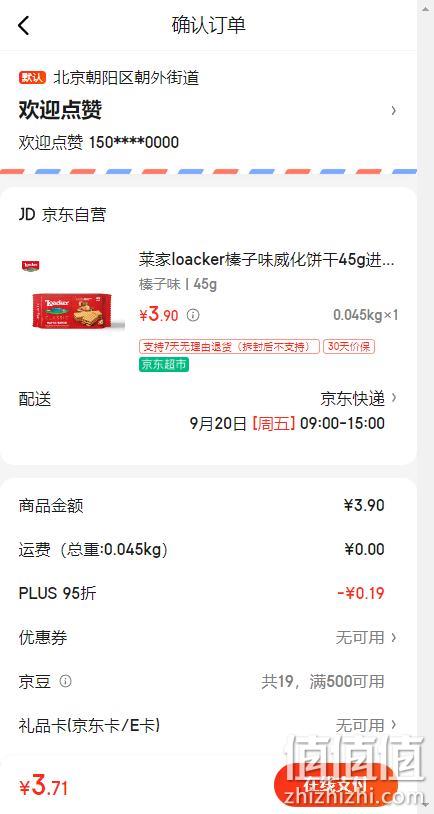Select the 9月20日 09:00-15:00 delivery time

(x=287, y=423)
